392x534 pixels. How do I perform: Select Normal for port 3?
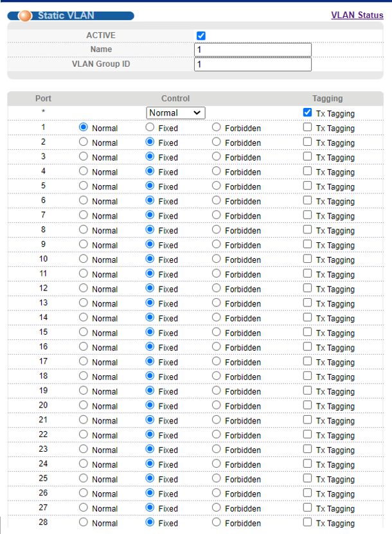coord(84,156)
